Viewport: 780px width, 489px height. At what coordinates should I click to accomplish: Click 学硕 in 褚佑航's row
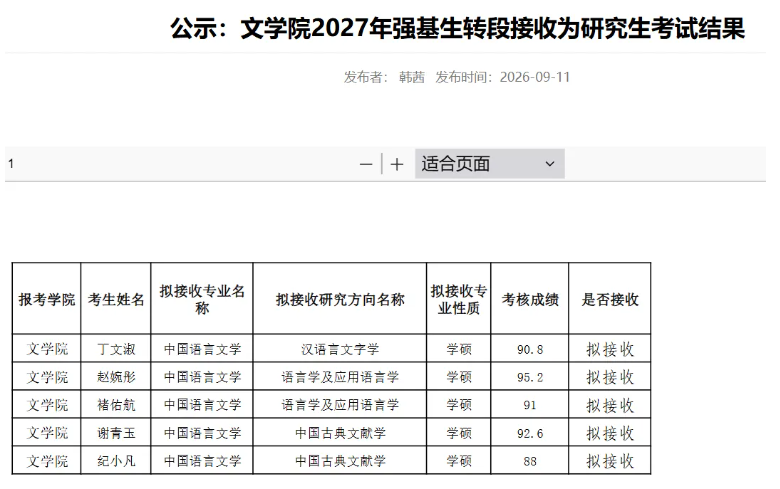(459, 404)
